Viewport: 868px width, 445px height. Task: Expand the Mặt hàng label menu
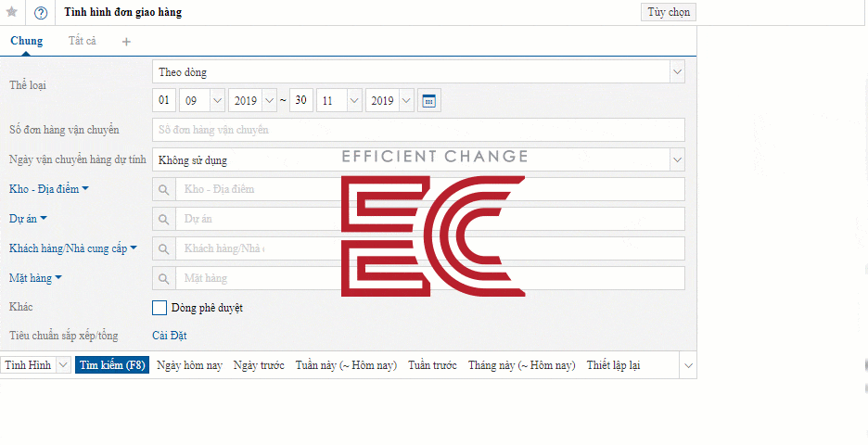coord(58,278)
